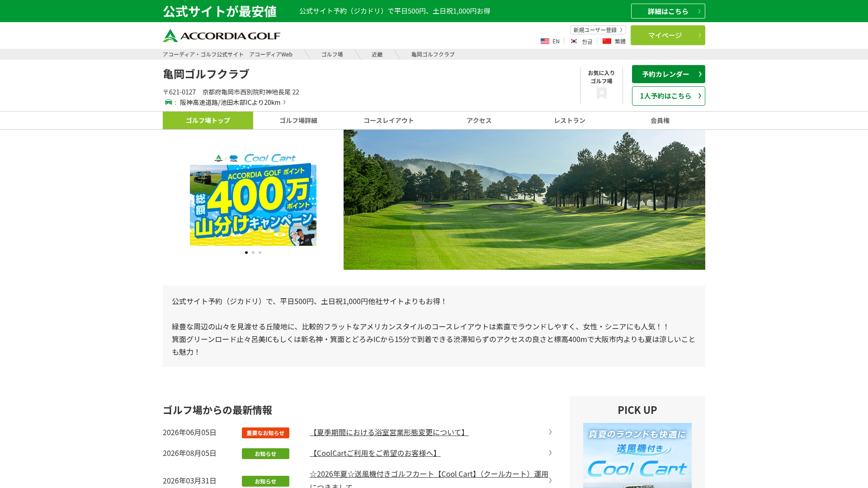Click the favorite star icon
The height and width of the screenshot is (488, 868).
coord(601,94)
